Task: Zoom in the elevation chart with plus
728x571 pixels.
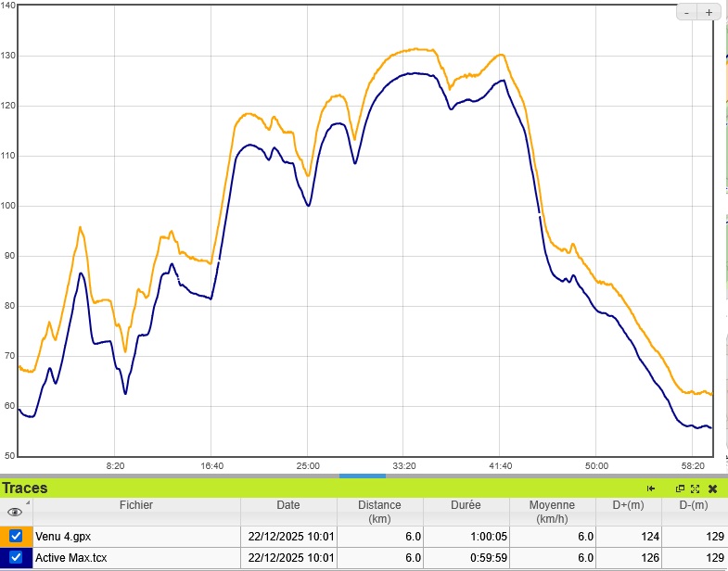Action: (x=709, y=12)
